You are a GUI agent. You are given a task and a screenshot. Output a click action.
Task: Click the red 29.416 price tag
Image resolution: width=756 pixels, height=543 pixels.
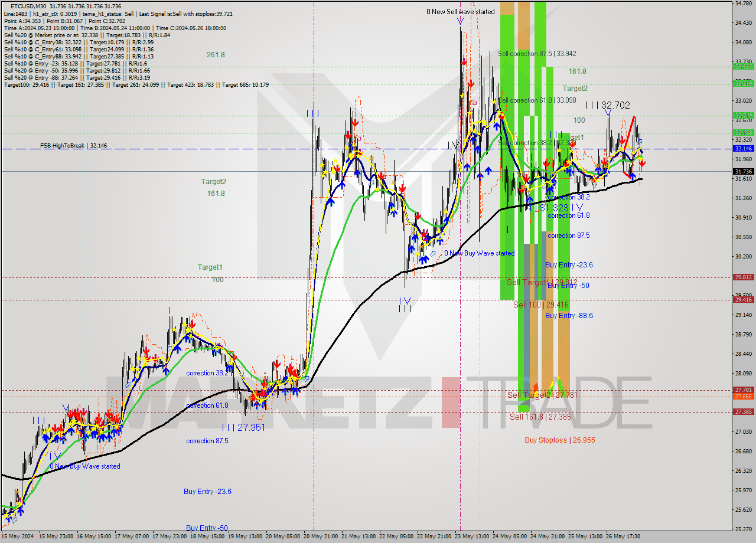pos(742,299)
